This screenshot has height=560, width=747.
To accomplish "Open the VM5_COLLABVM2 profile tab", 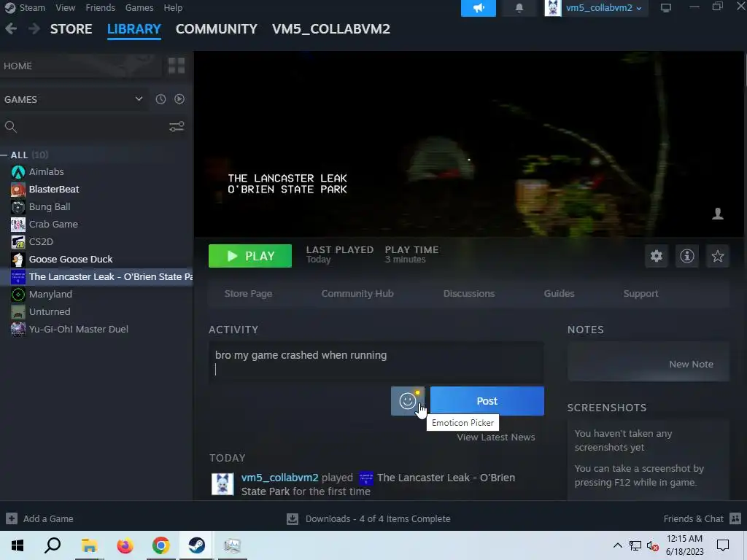I will 331,29.
